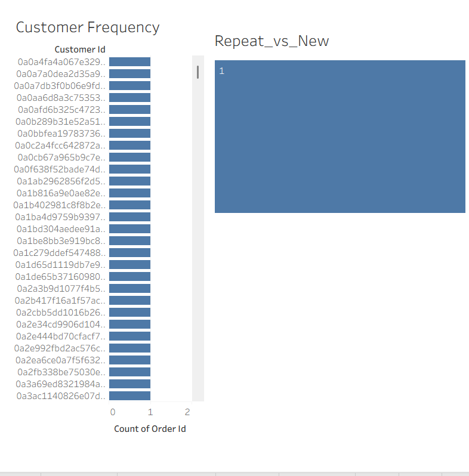Click customer label 0a1ba4d9759b9397..
This screenshot has height=476, width=469.
60,217
